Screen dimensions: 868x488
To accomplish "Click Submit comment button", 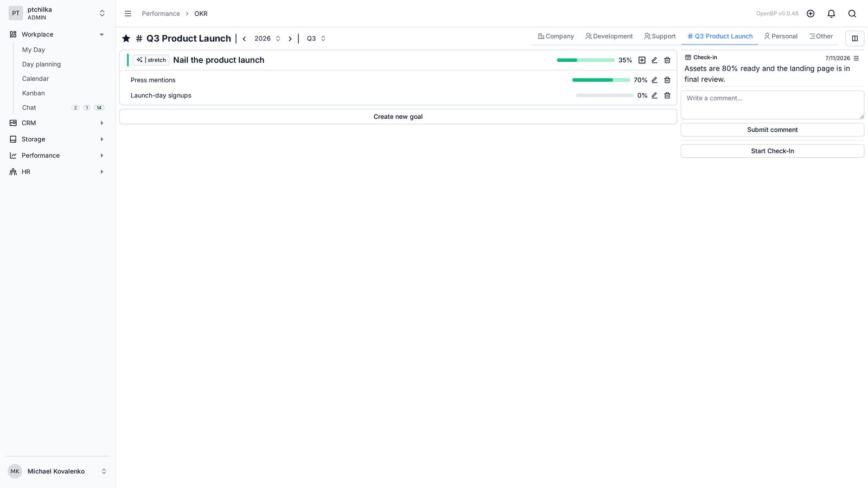I will tap(773, 130).
